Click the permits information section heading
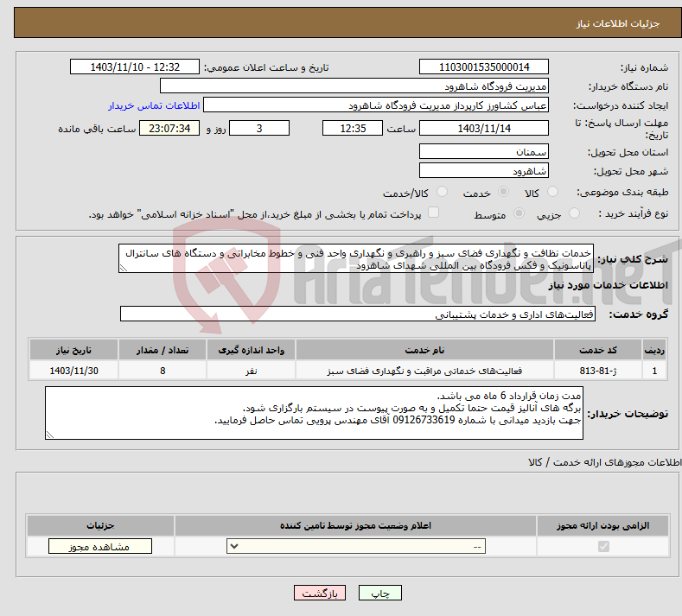682x616 pixels. [604, 462]
